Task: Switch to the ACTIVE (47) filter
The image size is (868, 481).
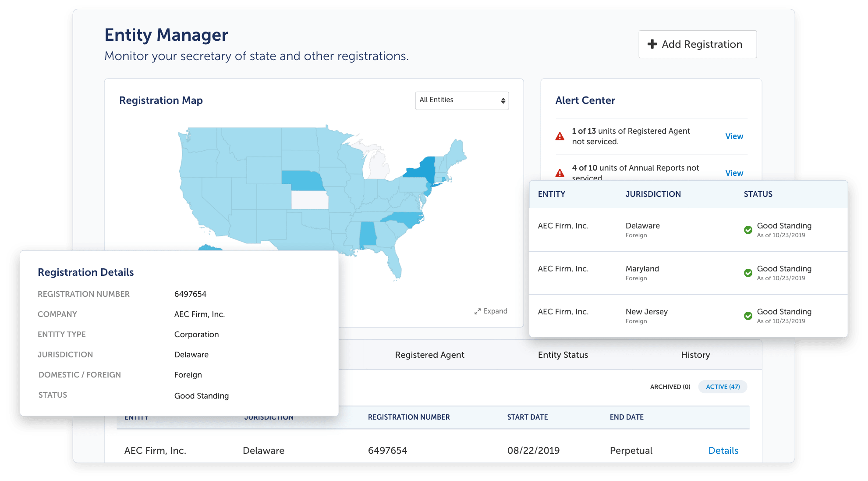Action: 722,387
